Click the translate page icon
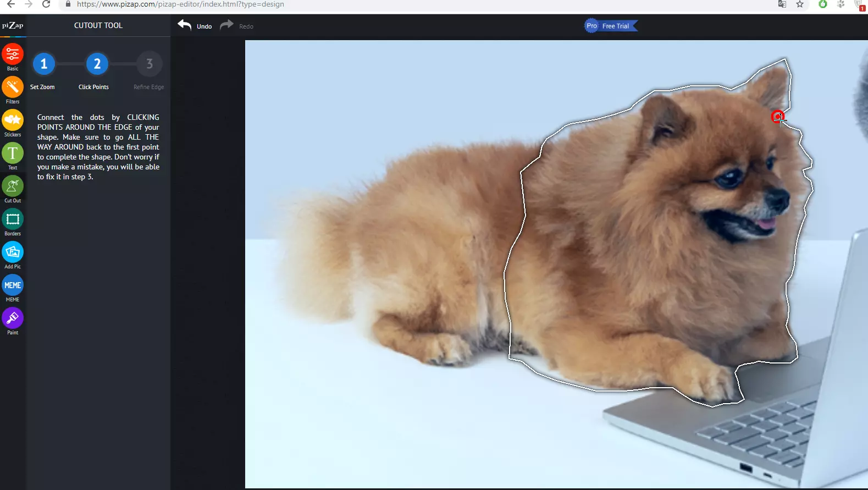Image resolution: width=868 pixels, height=490 pixels. tap(782, 4)
